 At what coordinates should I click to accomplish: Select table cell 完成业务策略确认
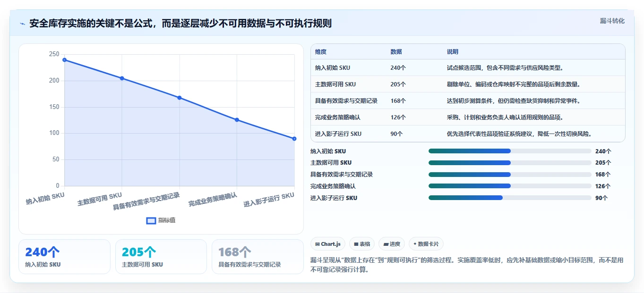pos(338,117)
